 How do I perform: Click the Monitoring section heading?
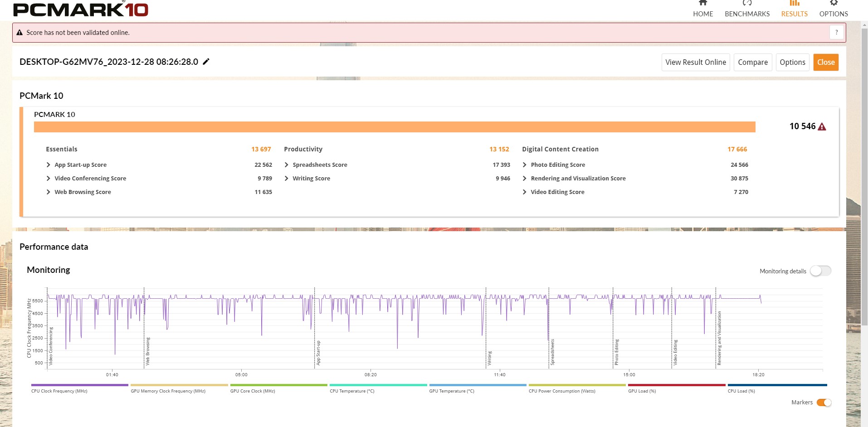pos(49,270)
